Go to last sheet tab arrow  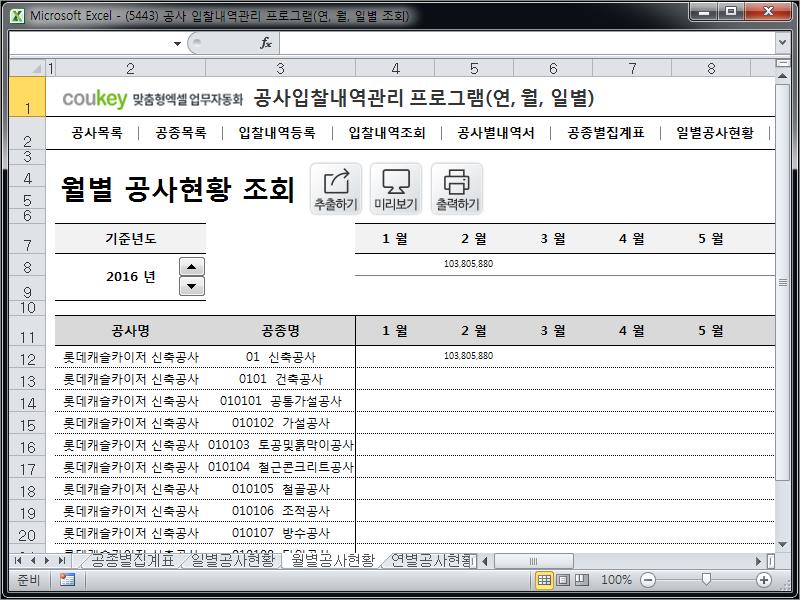[62, 561]
